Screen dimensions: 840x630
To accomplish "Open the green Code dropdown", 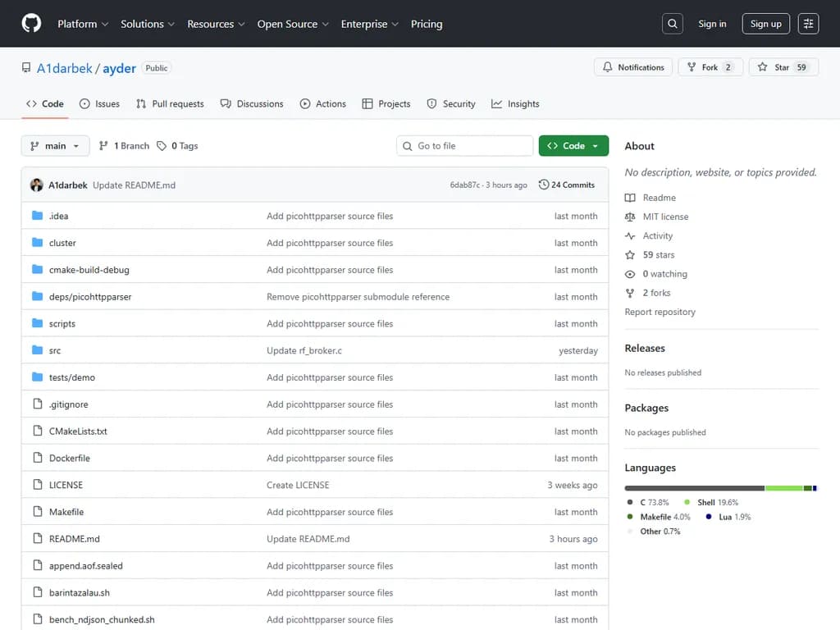I will pos(573,146).
